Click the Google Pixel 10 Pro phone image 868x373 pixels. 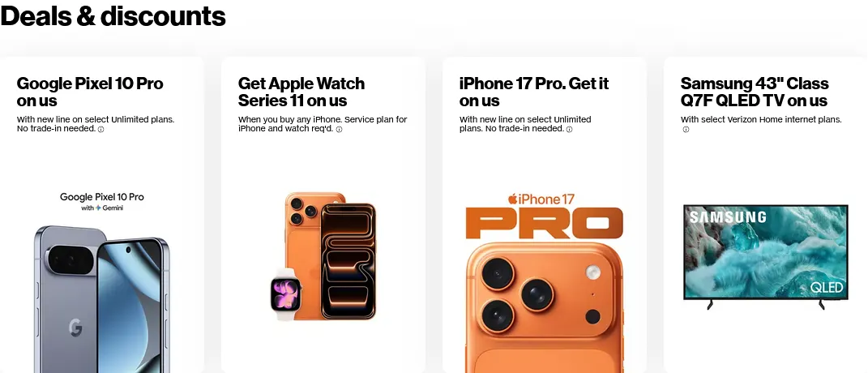click(x=102, y=299)
